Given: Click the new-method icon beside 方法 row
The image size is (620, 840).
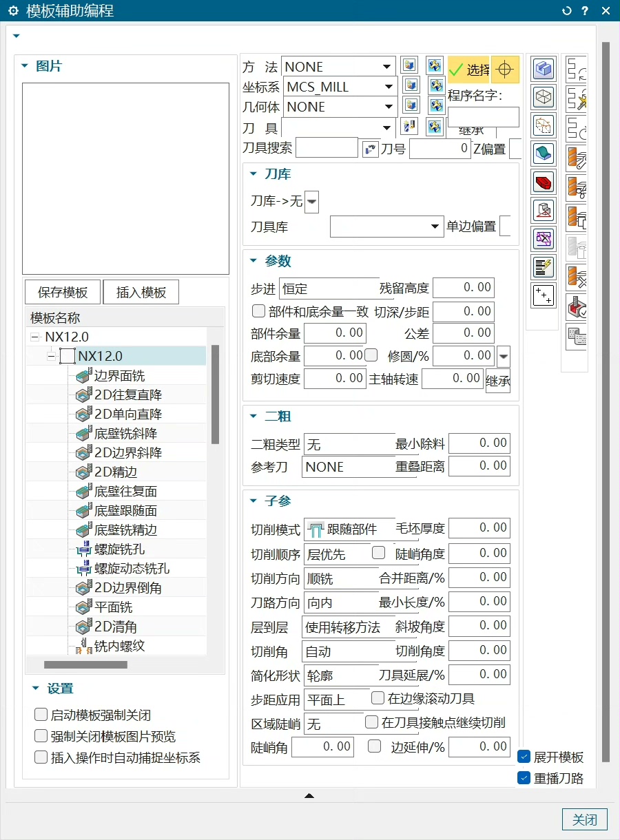Looking at the screenshot, I should pyautogui.click(x=409, y=66).
